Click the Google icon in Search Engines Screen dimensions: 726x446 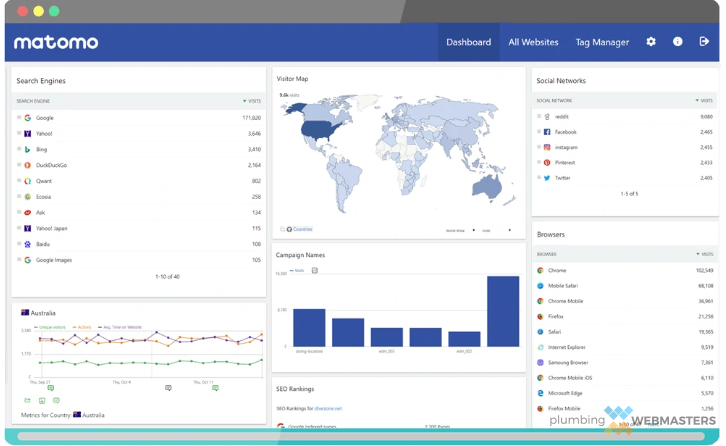tap(28, 118)
